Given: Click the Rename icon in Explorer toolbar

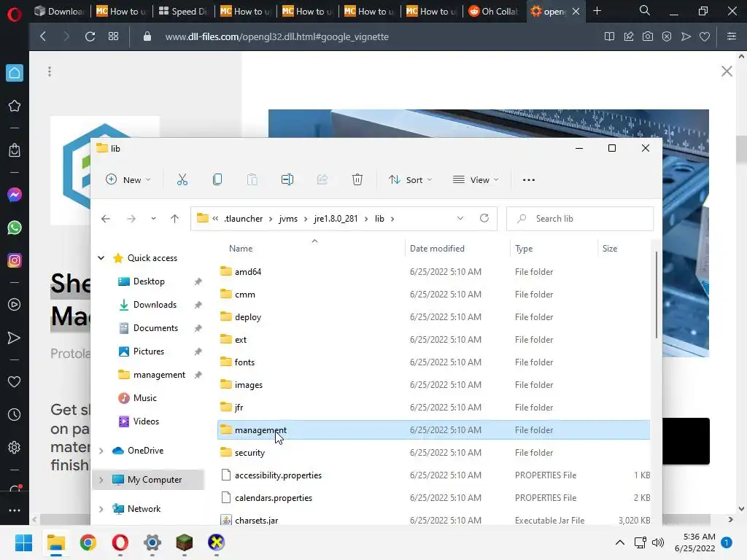Looking at the screenshot, I should (x=287, y=179).
